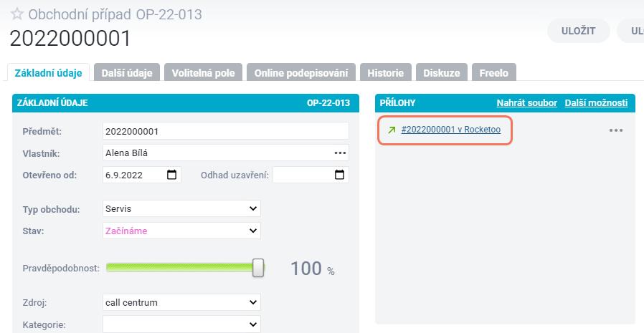
Task: Click the large 2022000001 page title
Action: point(70,39)
